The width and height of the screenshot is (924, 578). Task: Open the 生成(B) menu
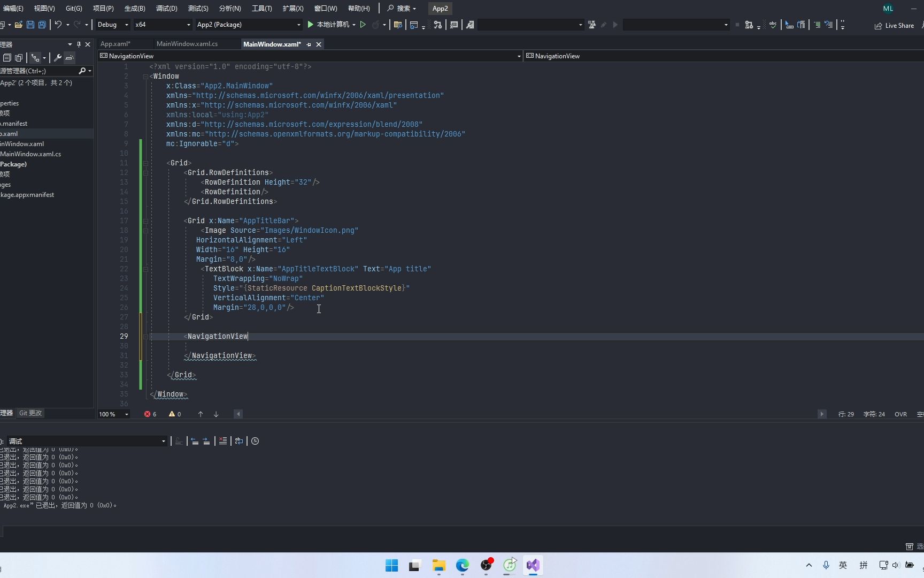click(135, 9)
